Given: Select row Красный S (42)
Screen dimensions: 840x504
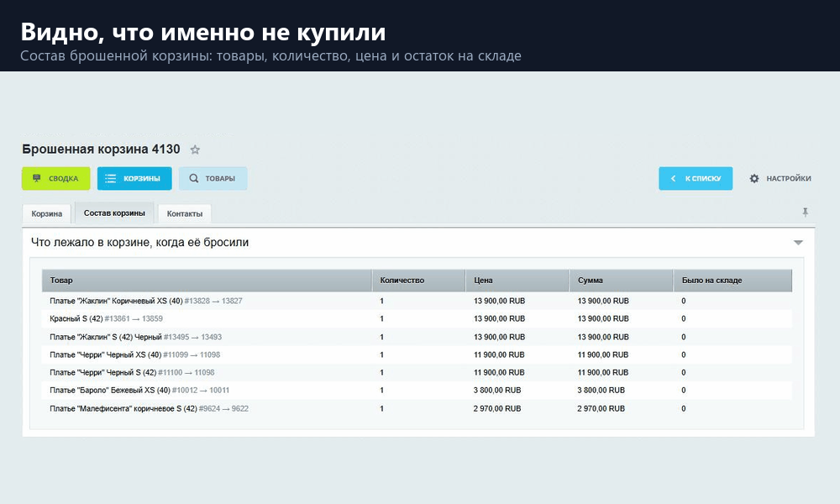Looking at the screenshot, I should (417, 318).
